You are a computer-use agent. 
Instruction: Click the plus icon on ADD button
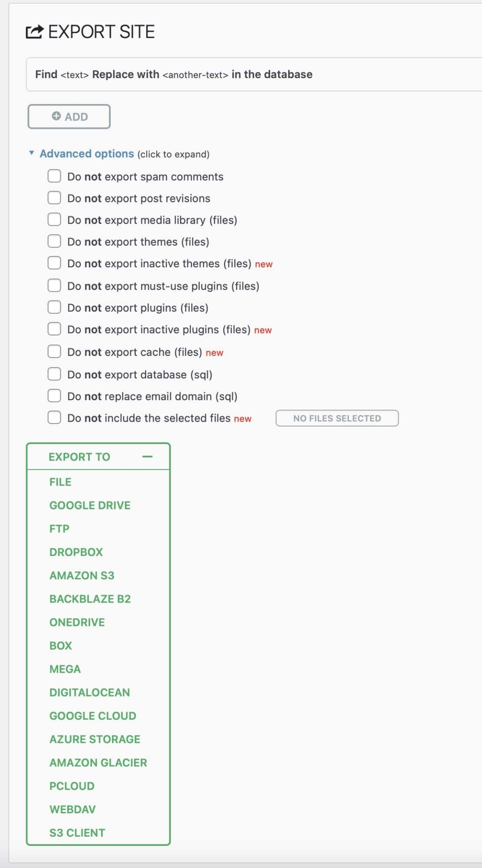56,116
